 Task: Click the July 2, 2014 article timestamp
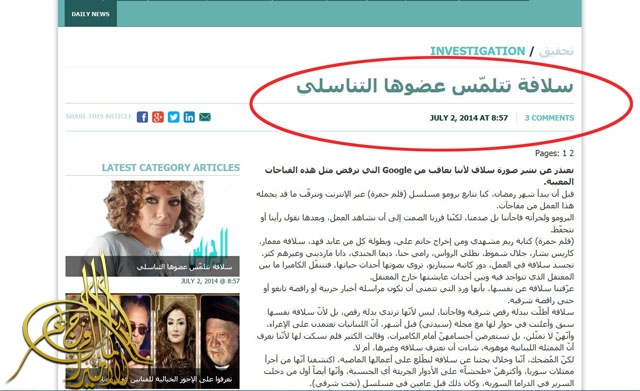tap(469, 118)
